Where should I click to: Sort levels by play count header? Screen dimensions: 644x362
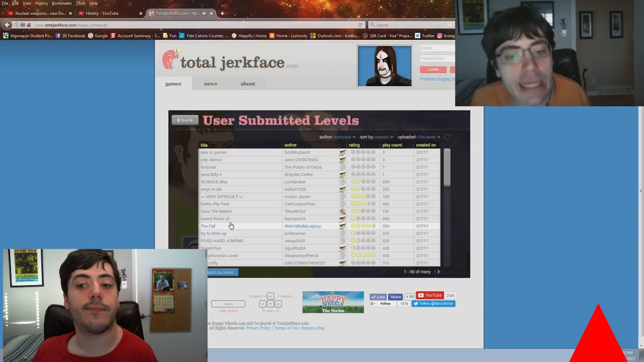[x=392, y=145]
